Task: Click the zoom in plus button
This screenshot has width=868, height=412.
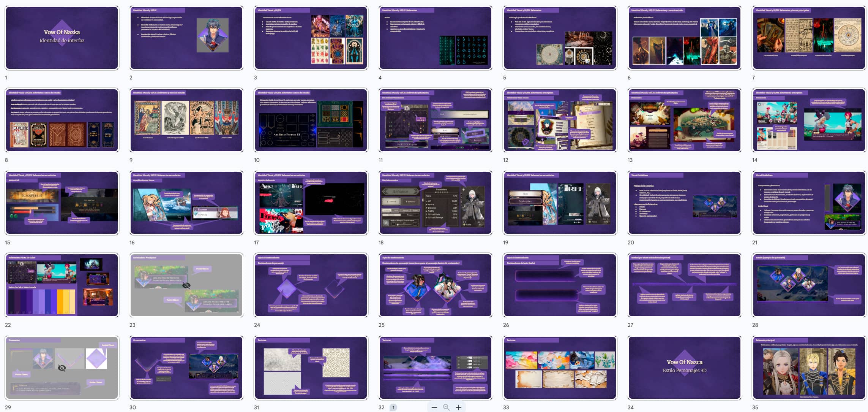Action: tap(459, 407)
